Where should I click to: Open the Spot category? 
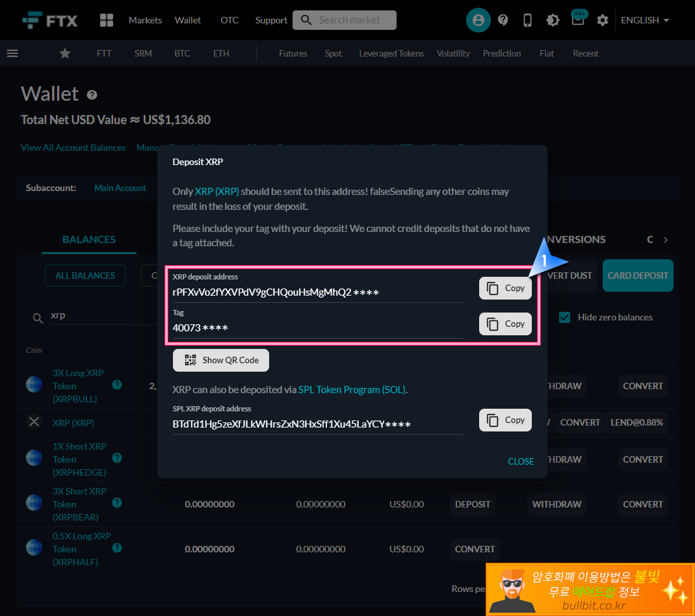click(333, 53)
